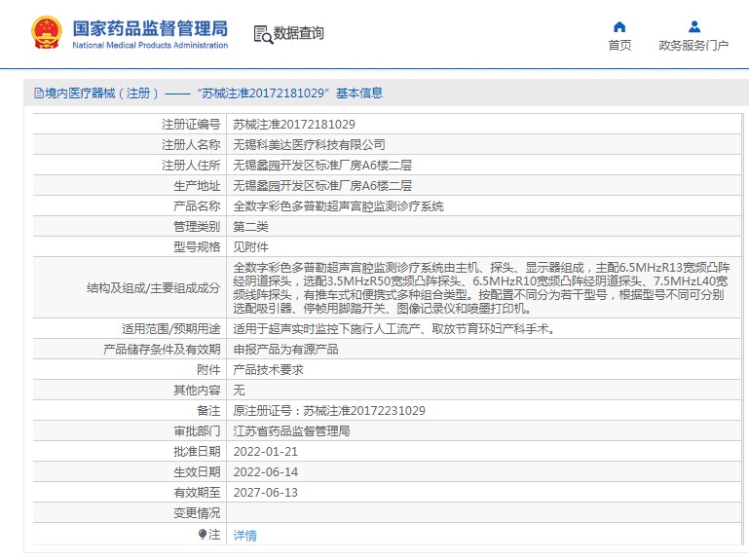Screen dimensions: 749x560
Task: Click the document icon before 境内医疗器械
Action: point(38,93)
